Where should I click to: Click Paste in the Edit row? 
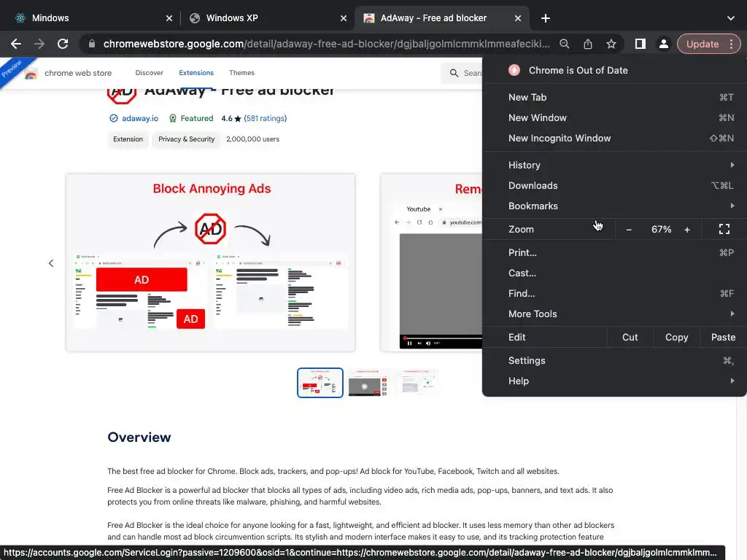723,337
